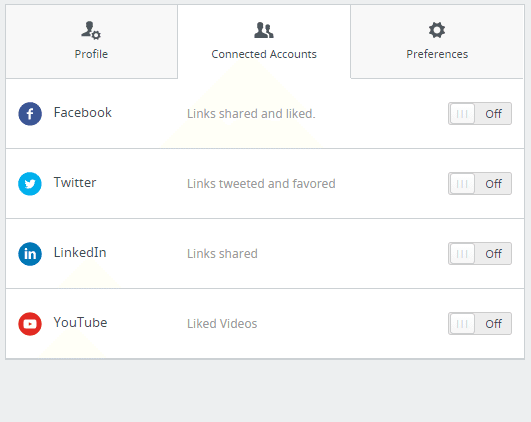Turn on the Facebook connection toggle

coord(480,114)
